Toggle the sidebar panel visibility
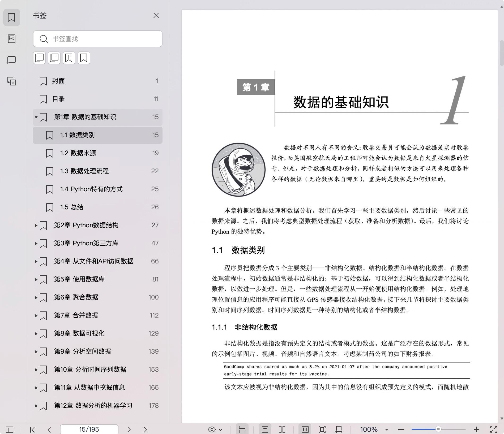The height and width of the screenshot is (434, 504). coord(10,429)
